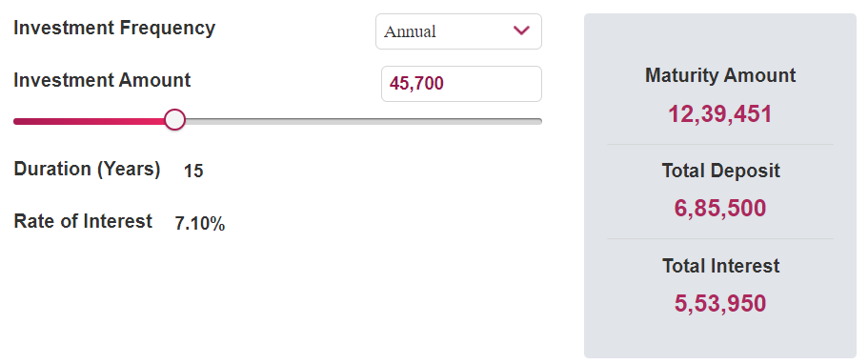Screen dimensions: 868x364
Task: Open the Investment Frequency dropdown showing Annual
Action: click(x=458, y=31)
